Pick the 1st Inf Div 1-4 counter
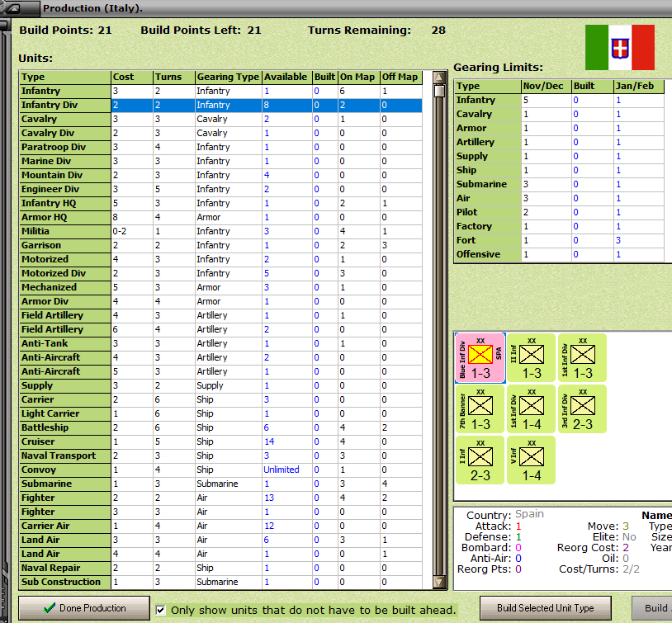 pos(532,408)
